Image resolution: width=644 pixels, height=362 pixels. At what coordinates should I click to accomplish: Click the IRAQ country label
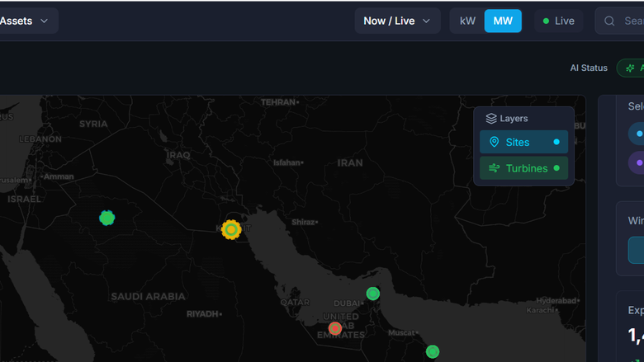coord(178,155)
